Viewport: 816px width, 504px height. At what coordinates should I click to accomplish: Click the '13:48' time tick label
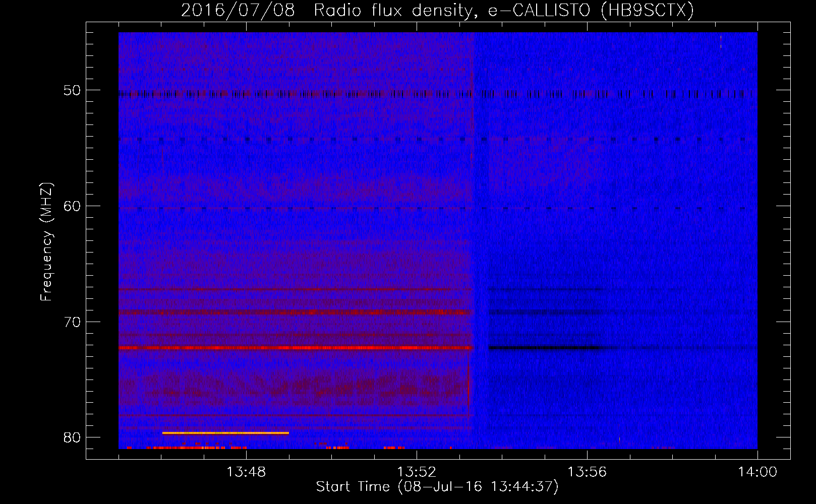click(x=246, y=472)
